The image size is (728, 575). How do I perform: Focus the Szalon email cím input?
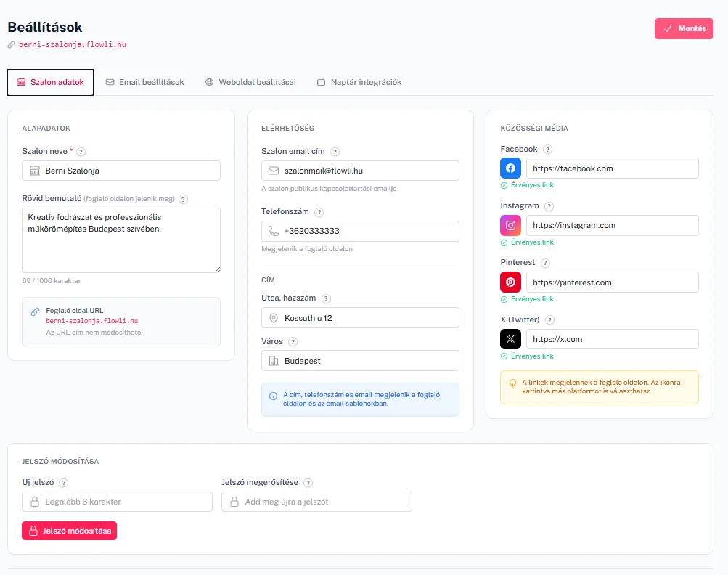[360, 171]
